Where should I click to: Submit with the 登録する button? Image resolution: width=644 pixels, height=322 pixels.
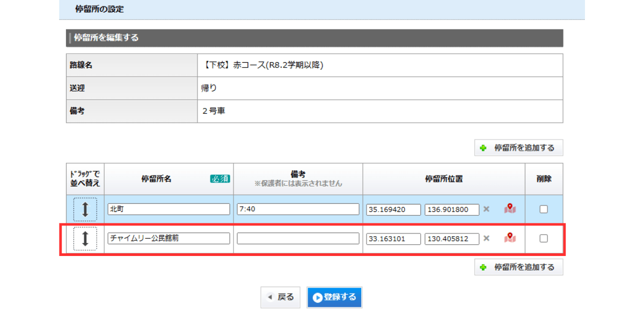tap(334, 297)
